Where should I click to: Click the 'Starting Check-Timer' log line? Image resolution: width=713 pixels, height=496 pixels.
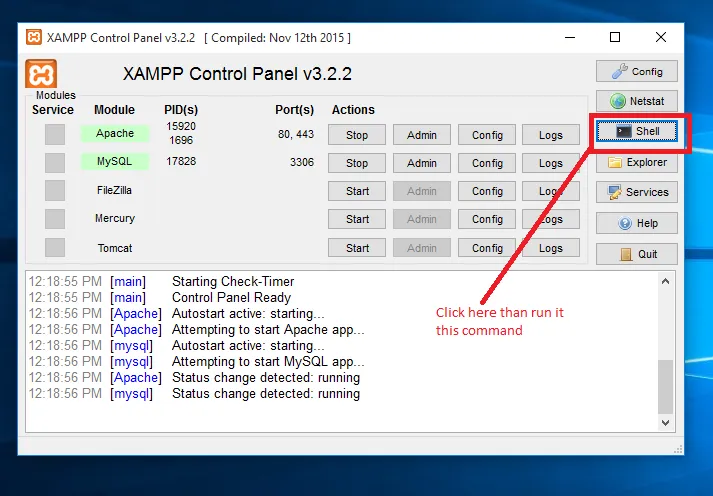pos(233,281)
